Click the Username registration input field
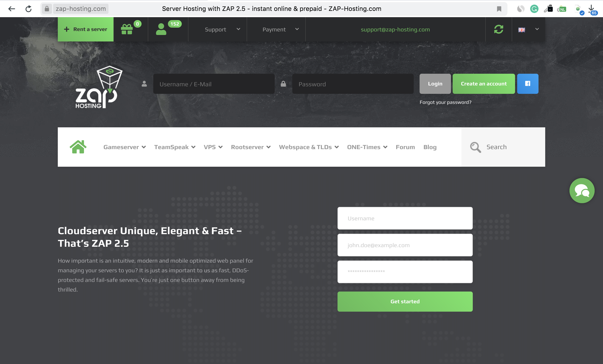This screenshot has width=603, height=364. pyautogui.click(x=405, y=218)
